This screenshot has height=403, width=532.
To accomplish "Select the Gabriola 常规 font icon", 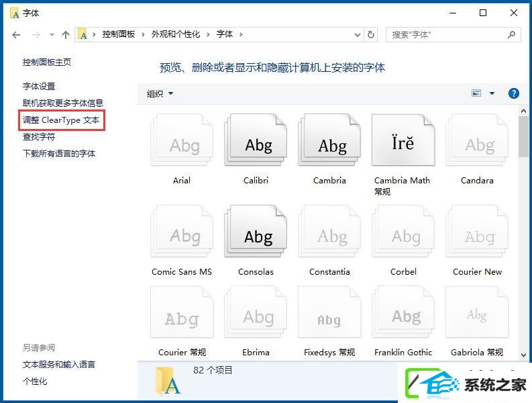I will point(477,312).
